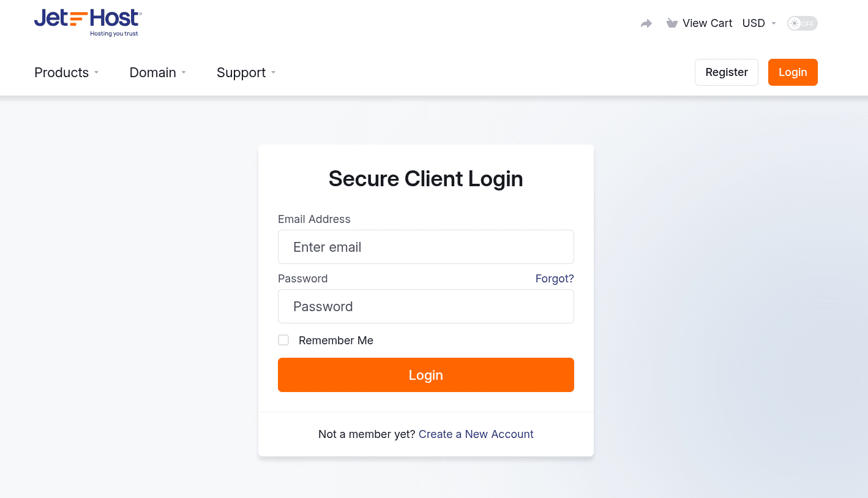
Task: Toggle the dark mode switch
Action: click(802, 23)
